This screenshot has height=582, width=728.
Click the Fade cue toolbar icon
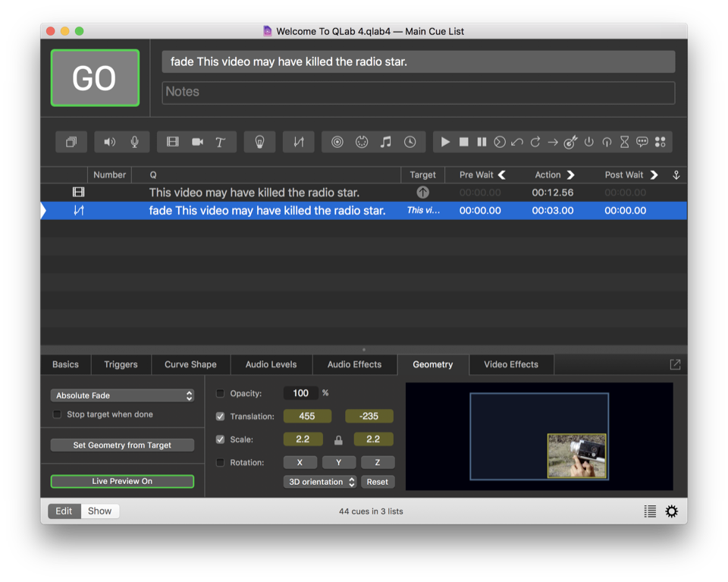point(299,142)
